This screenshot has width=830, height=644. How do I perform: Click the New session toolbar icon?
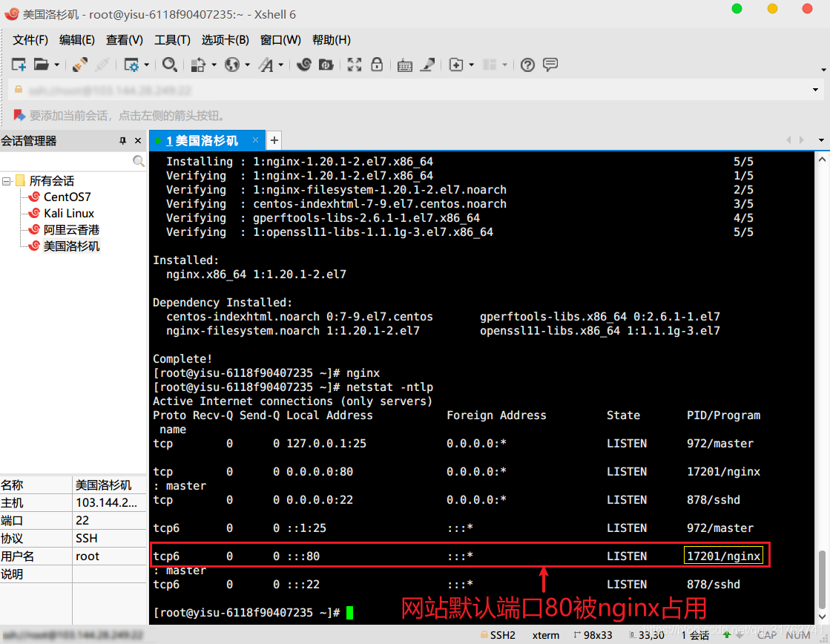(x=19, y=65)
